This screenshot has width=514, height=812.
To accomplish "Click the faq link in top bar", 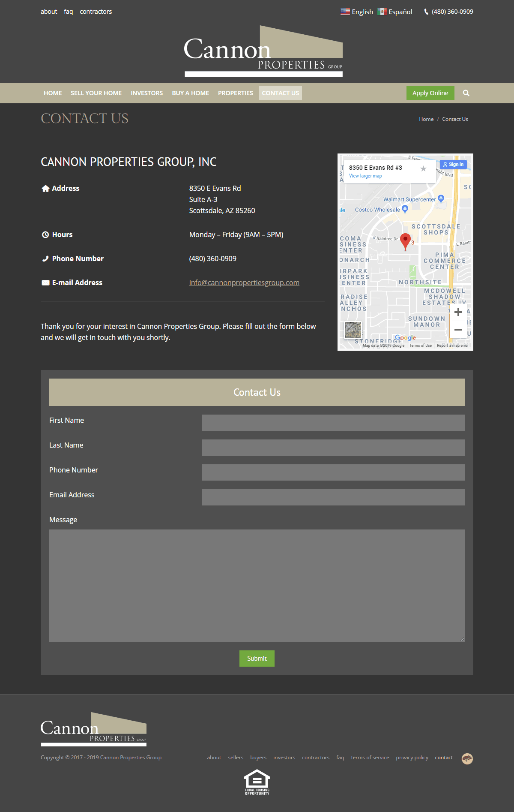I will click(69, 12).
